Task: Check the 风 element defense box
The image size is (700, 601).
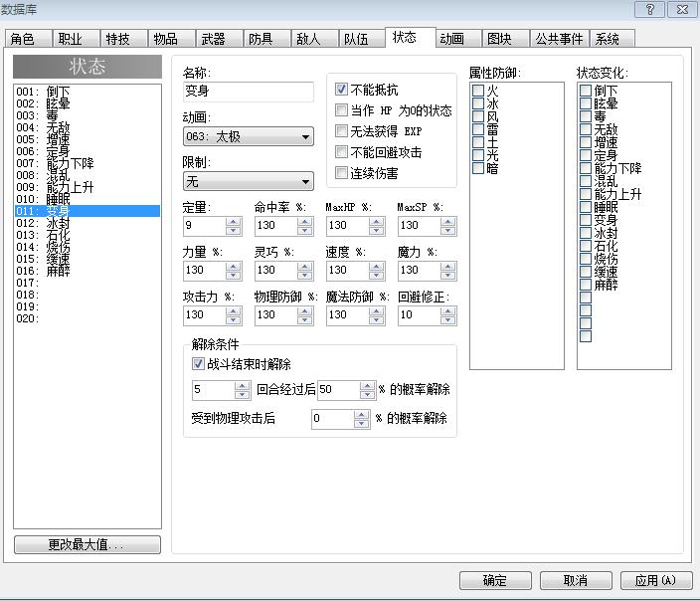Action: pos(478,116)
